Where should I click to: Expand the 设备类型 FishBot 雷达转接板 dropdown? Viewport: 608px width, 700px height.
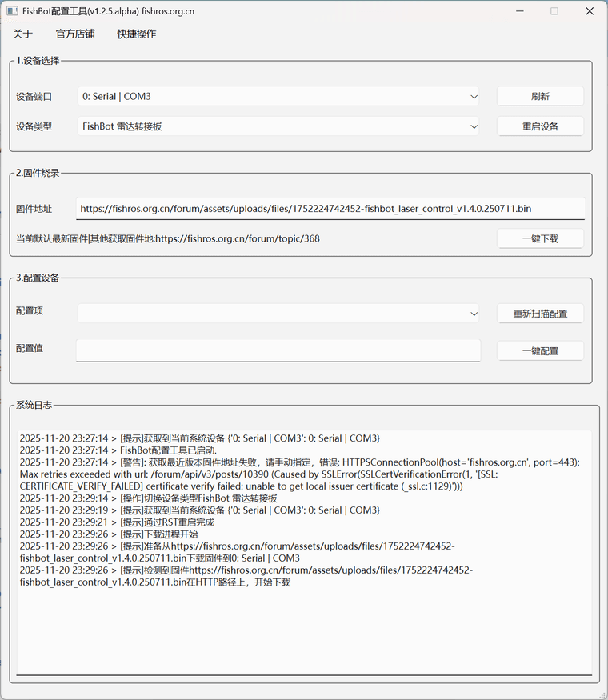click(278, 126)
